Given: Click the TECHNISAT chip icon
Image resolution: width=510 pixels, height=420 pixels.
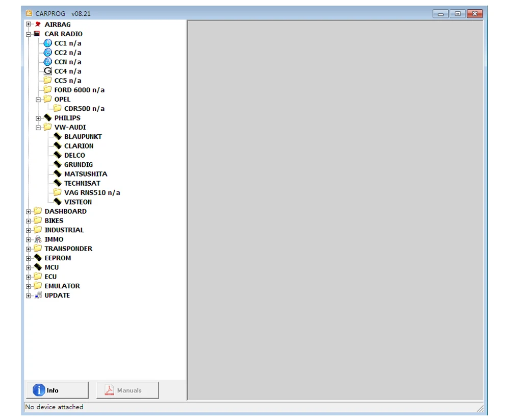Looking at the screenshot, I should point(58,183).
